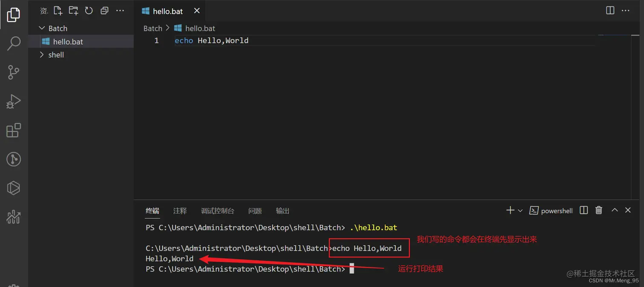
Task: Split the editor to the right
Action: [x=610, y=10]
